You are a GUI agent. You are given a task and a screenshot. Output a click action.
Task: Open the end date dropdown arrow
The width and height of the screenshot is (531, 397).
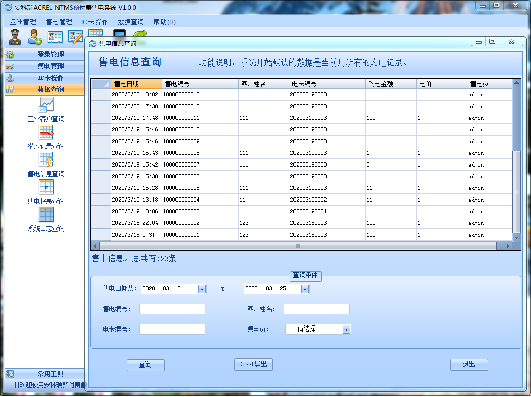305,289
